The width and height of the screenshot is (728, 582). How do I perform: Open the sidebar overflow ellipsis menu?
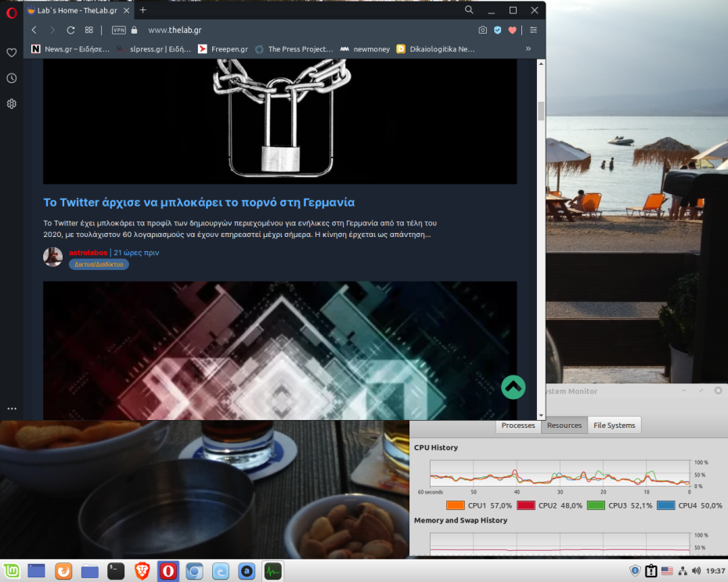11,408
